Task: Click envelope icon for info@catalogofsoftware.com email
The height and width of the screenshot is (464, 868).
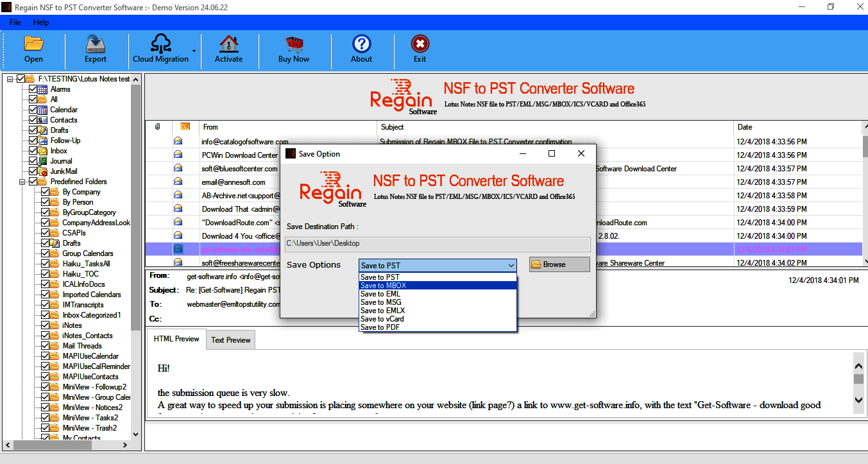Action: pyautogui.click(x=178, y=141)
